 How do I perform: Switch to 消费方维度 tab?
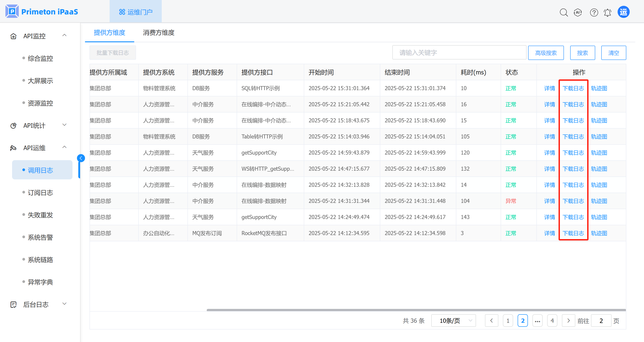[159, 32]
